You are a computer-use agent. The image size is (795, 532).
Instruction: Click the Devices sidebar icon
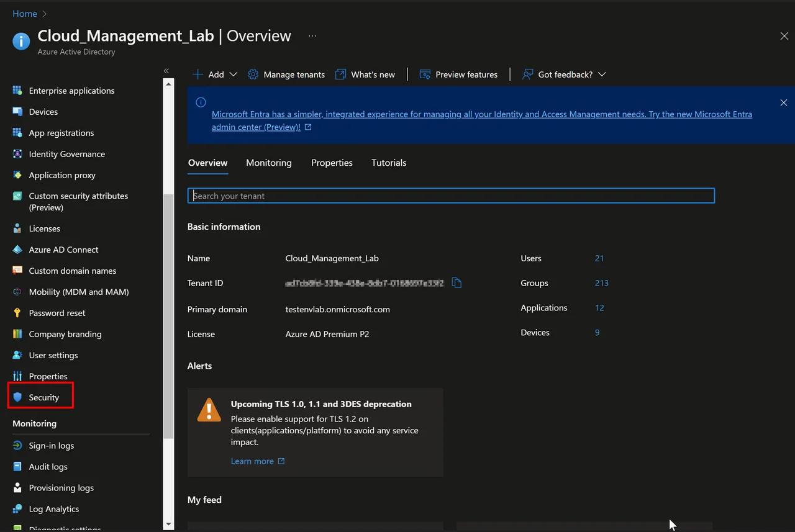[x=17, y=112]
